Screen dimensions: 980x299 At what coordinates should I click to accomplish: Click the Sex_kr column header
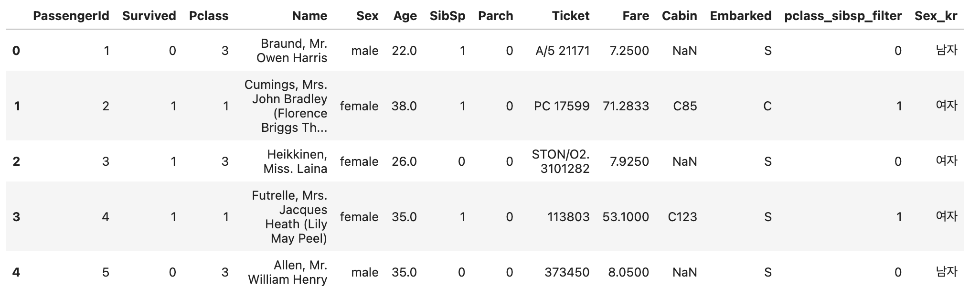tap(936, 16)
